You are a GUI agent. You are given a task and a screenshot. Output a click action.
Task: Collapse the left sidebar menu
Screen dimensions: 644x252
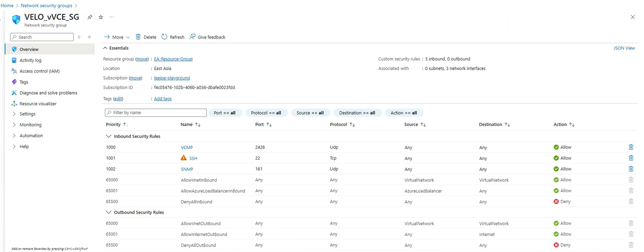tap(89, 37)
